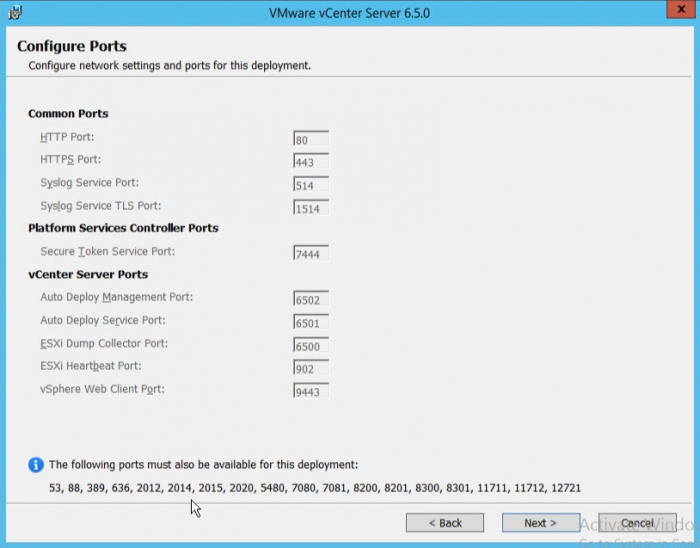Close the vCenter Server installer window
The image size is (700, 548).
pos(681,9)
